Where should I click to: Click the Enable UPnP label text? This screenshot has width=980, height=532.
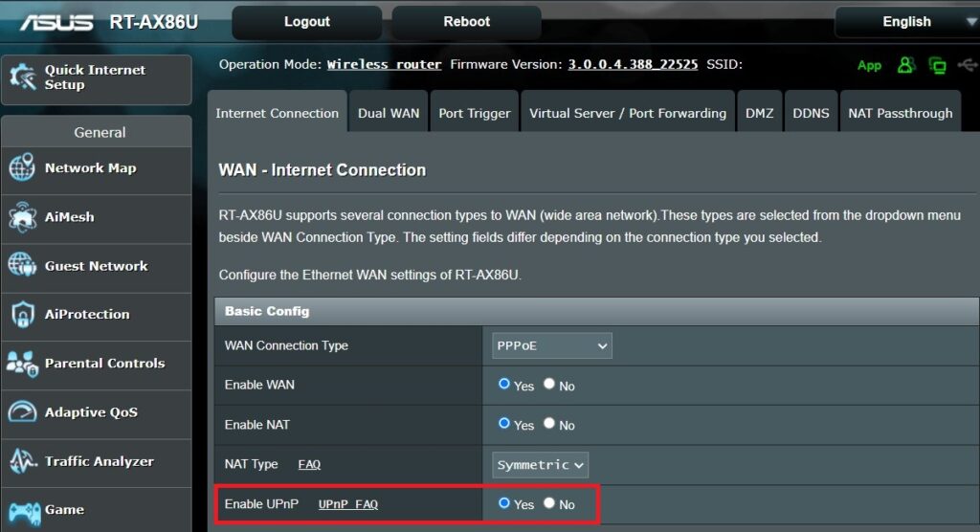point(261,504)
